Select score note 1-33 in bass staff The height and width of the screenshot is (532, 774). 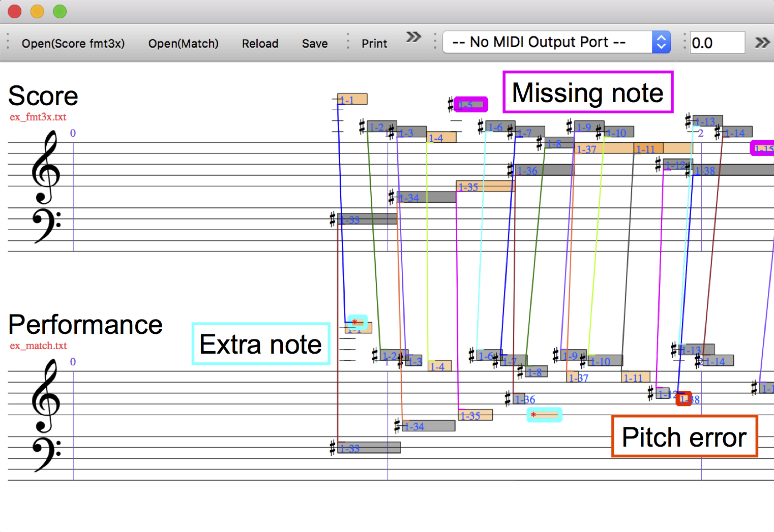tap(367, 219)
